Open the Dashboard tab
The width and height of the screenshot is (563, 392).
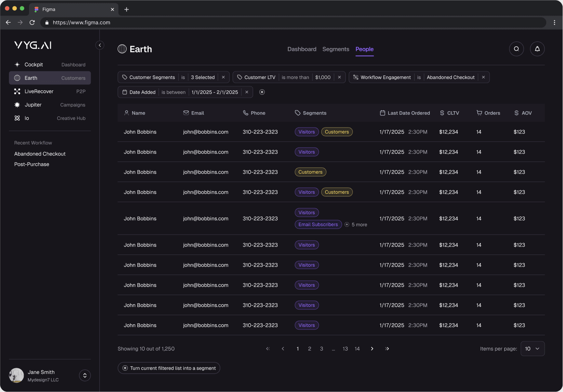tap(302, 49)
